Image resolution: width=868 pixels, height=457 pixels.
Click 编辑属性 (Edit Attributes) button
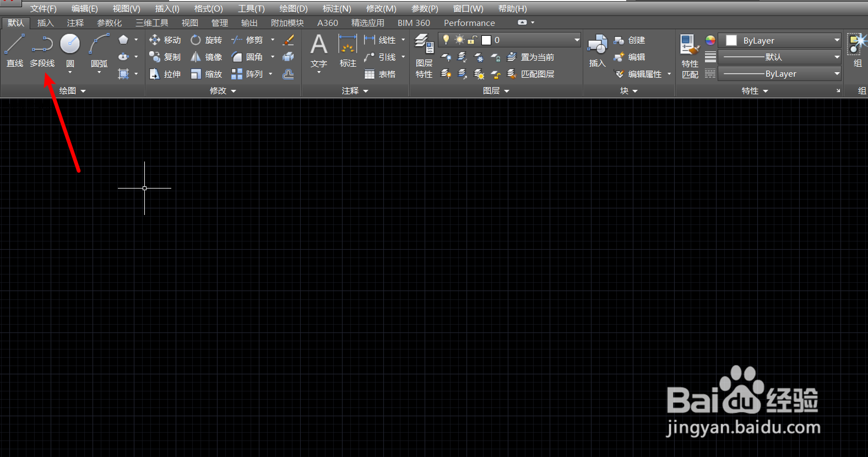[x=638, y=74]
